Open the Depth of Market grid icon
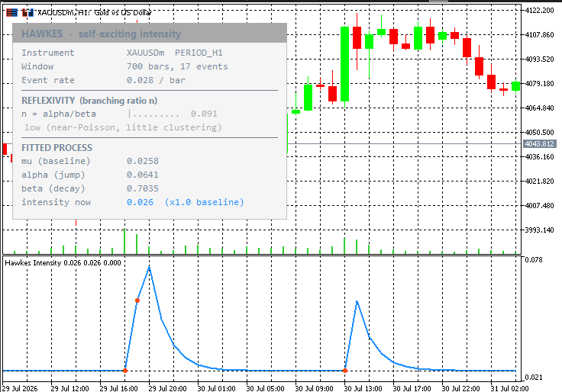562x392 pixels. click(11, 13)
